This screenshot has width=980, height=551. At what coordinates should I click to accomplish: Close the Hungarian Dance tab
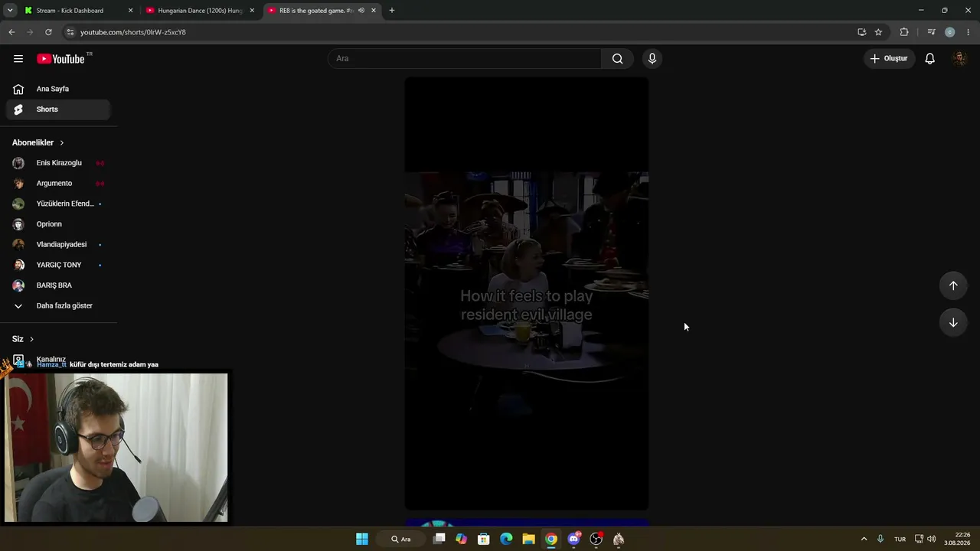coord(252,11)
